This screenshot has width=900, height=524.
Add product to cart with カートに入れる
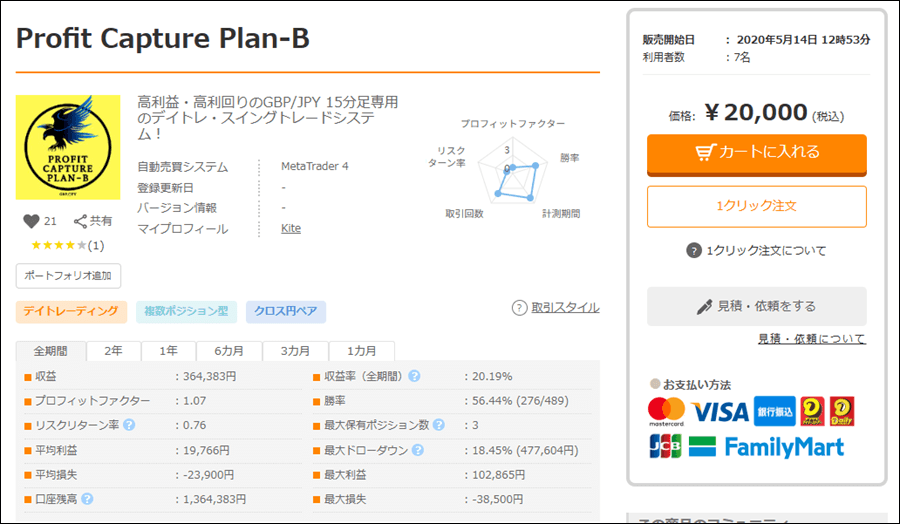[x=756, y=153]
